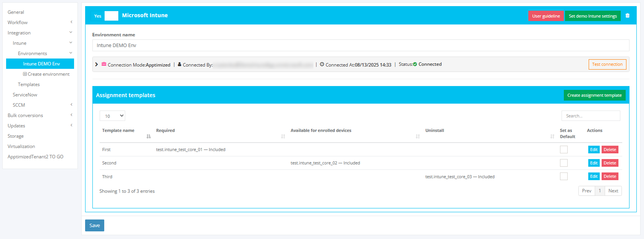The height and width of the screenshot is (239, 644).
Task: Set the First template as default
Action: pyautogui.click(x=564, y=150)
